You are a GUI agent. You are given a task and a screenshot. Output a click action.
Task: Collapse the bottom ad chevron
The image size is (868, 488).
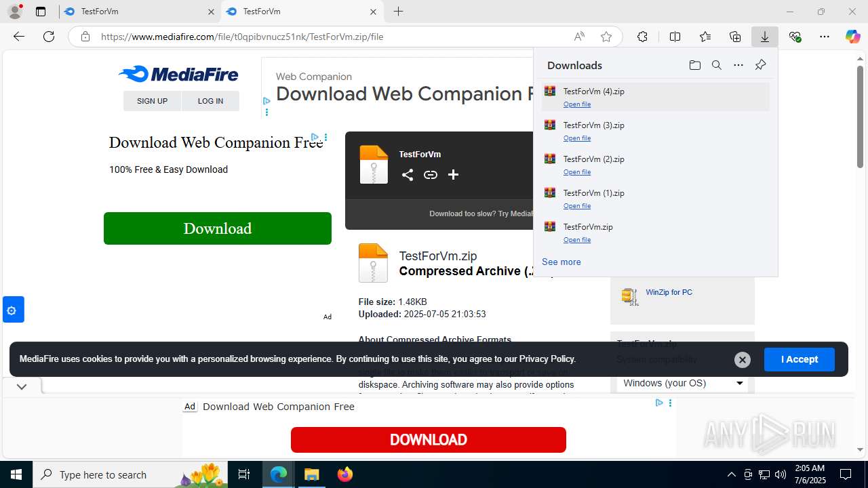tap(22, 386)
